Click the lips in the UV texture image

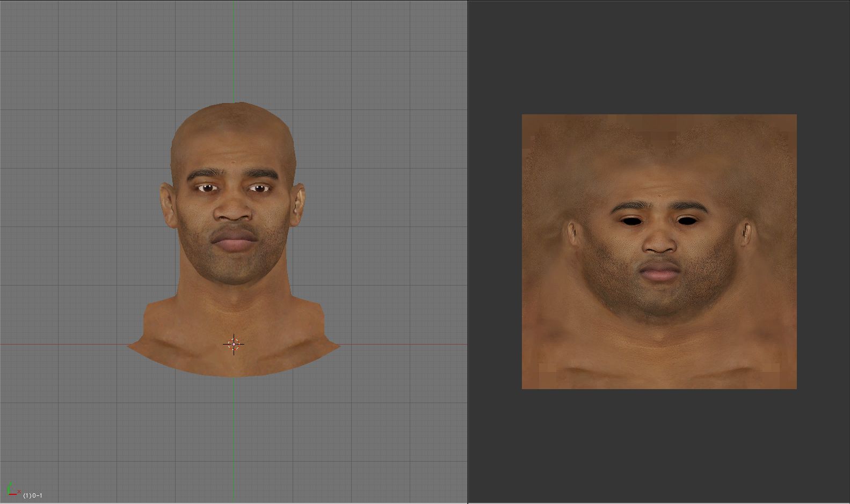659,271
